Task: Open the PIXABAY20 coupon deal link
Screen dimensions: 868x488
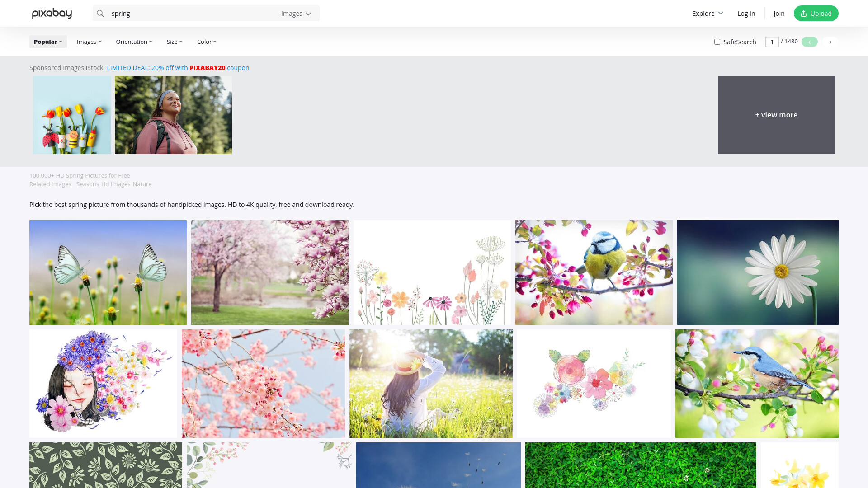Action: (x=178, y=68)
